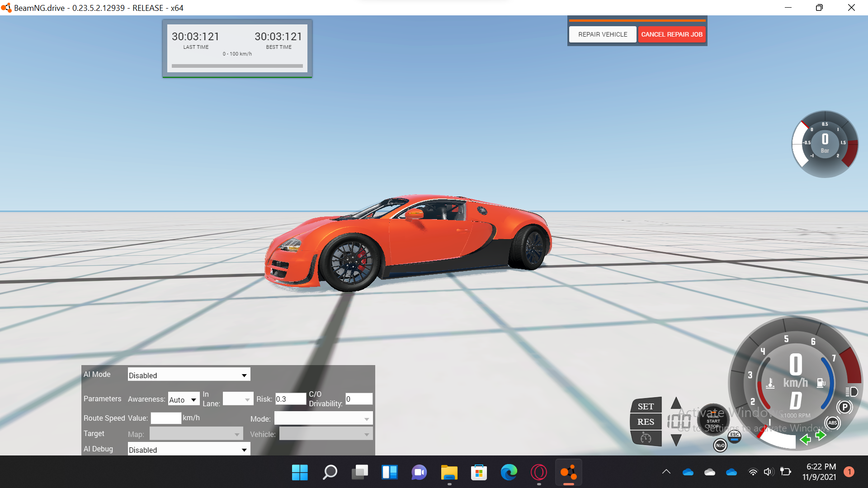Viewport: 868px width, 488px height.
Task: Open the Widgets taskbar icon
Action: 389,472
